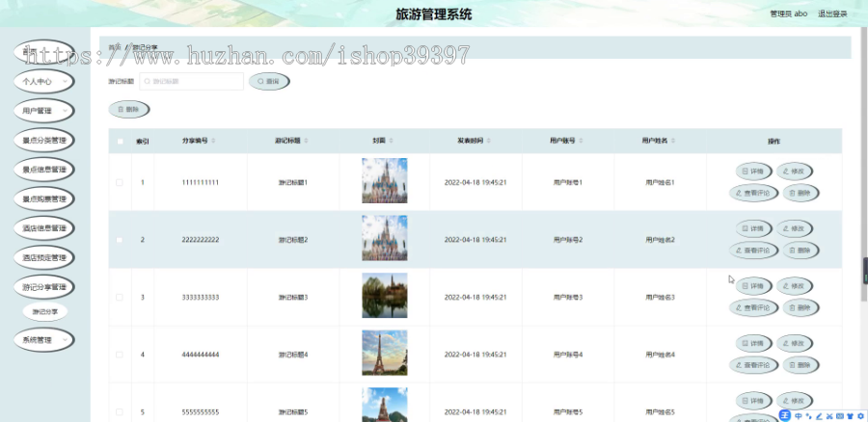Click the lake tower cover thumbnail in row 3
Viewport: 868px width, 422px height.
385,296
